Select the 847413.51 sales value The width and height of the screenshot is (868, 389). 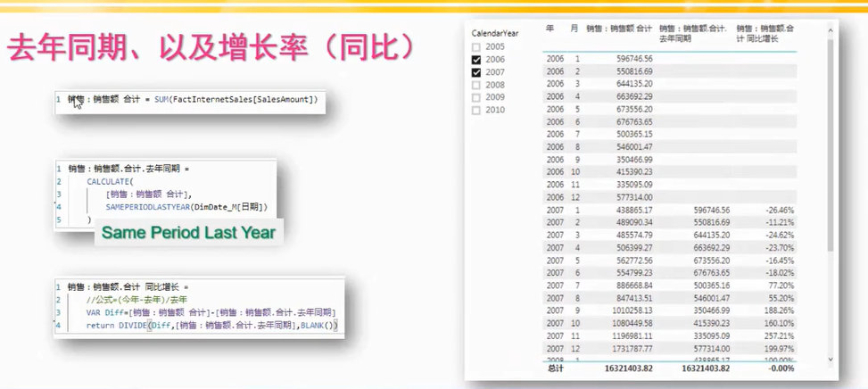(632, 298)
